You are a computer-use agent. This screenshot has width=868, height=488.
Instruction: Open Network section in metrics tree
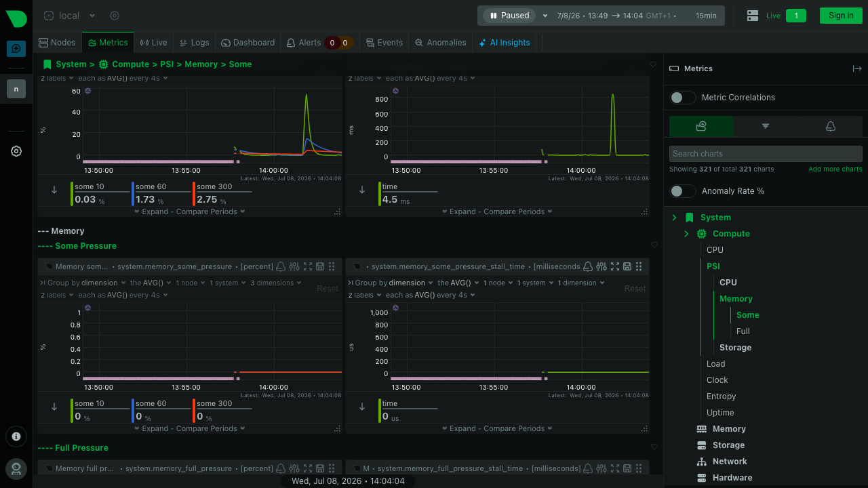point(730,462)
